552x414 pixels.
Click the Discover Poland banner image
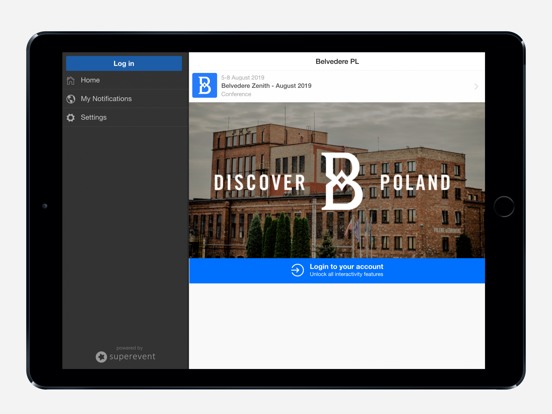coord(337,180)
